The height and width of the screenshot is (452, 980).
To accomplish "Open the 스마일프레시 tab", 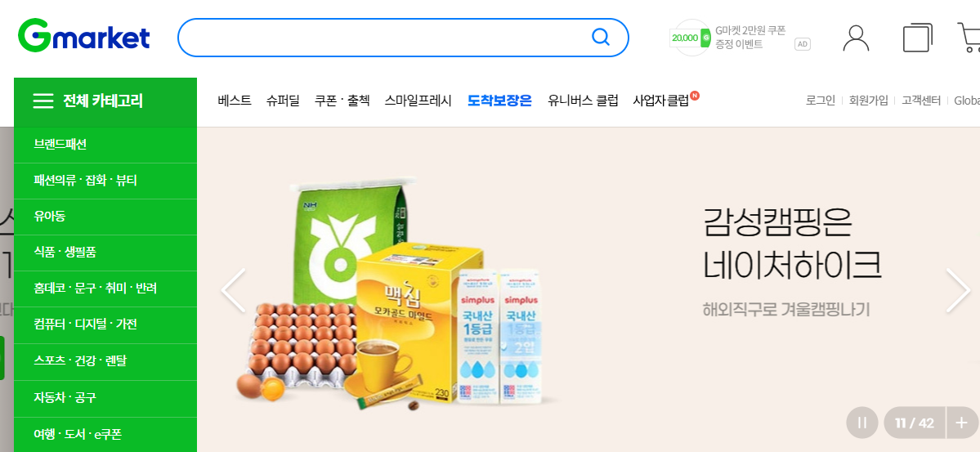I will (x=418, y=101).
